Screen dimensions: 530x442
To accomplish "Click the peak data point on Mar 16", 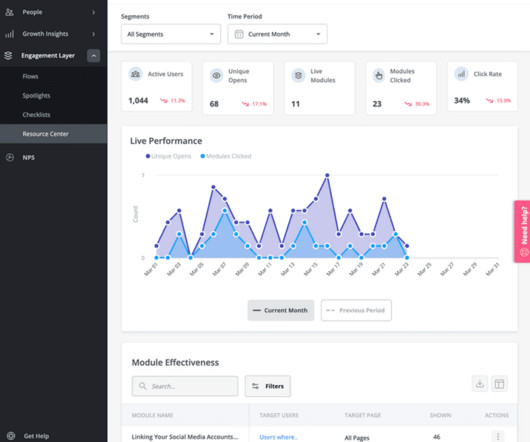I will 327,175.
